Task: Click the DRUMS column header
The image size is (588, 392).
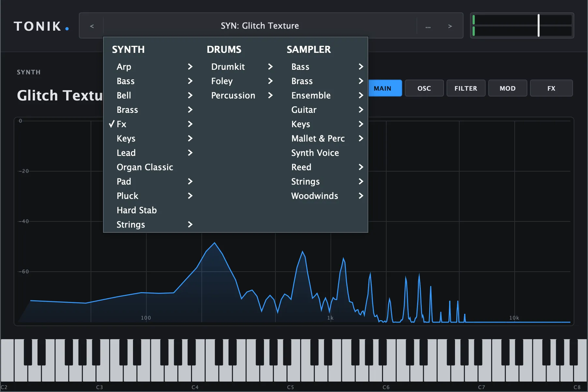Action: click(x=224, y=49)
